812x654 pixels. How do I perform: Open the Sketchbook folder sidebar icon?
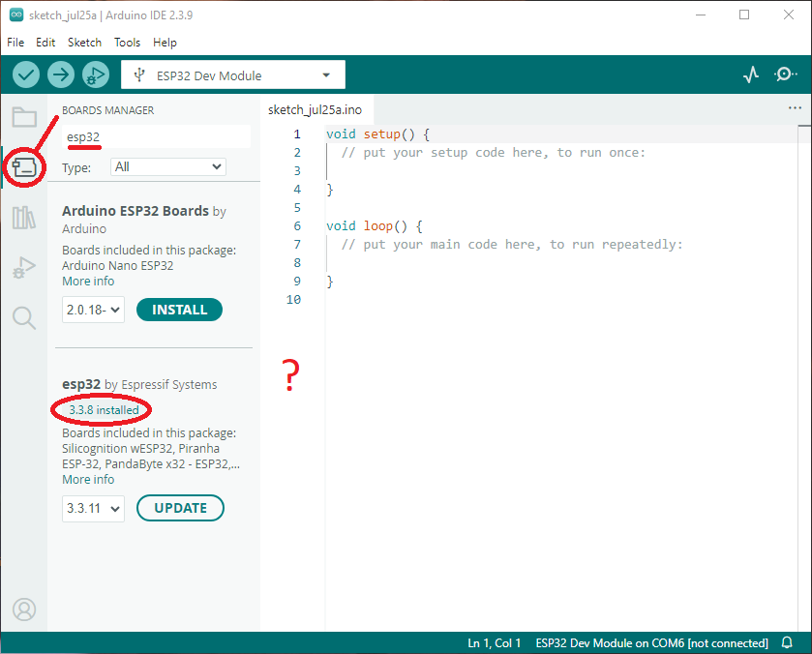pyautogui.click(x=24, y=117)
